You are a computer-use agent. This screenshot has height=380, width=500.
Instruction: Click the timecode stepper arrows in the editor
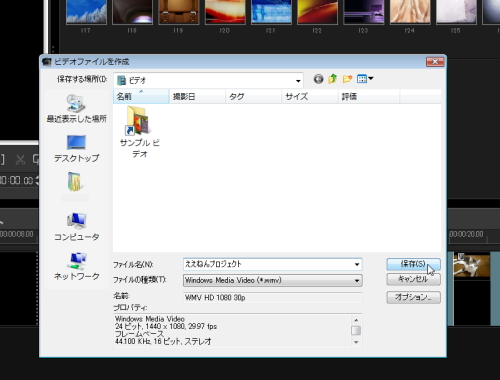point(37,181)
